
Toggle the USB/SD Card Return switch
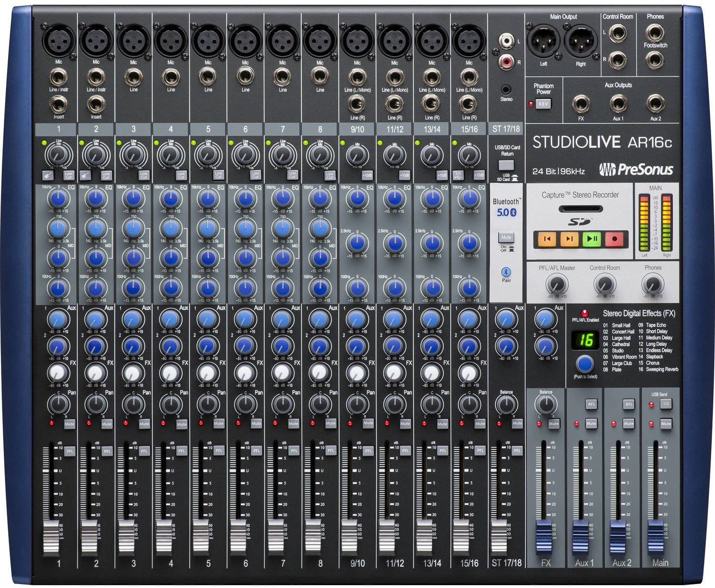click(x=506, y=165)
